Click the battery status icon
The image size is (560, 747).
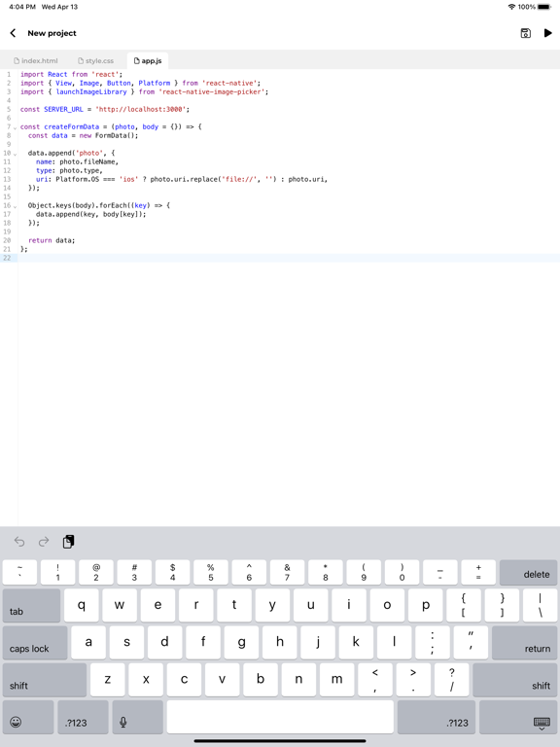544,7
